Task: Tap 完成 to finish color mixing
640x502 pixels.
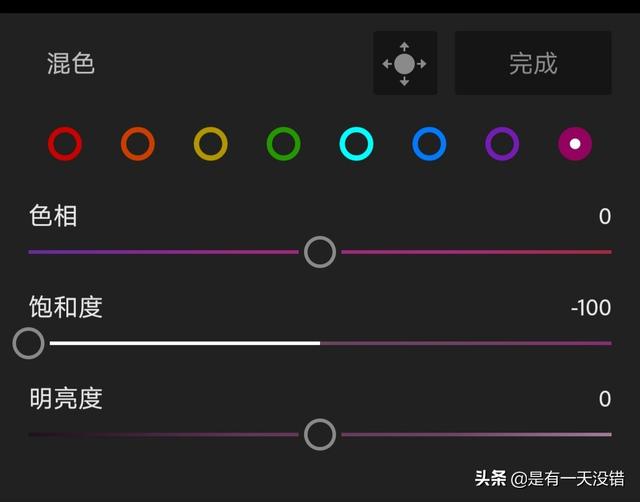Action: tap(533, 63)
